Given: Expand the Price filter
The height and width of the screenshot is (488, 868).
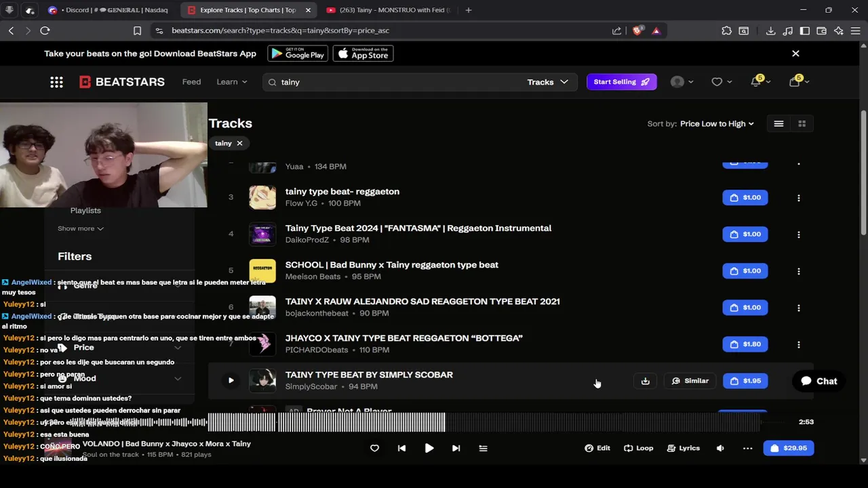Looking at the screenshot, I should [119, 347].
